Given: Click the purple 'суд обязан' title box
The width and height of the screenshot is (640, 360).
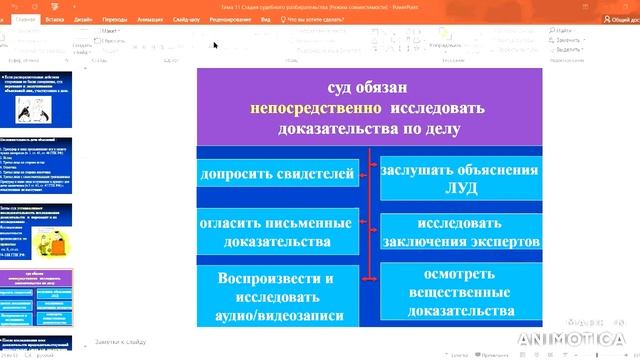Looking at the screenshot, I should [369, 107].
